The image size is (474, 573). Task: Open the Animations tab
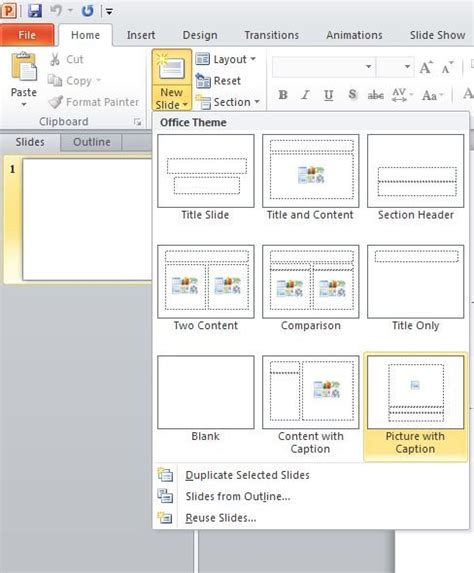click(354, 35)
